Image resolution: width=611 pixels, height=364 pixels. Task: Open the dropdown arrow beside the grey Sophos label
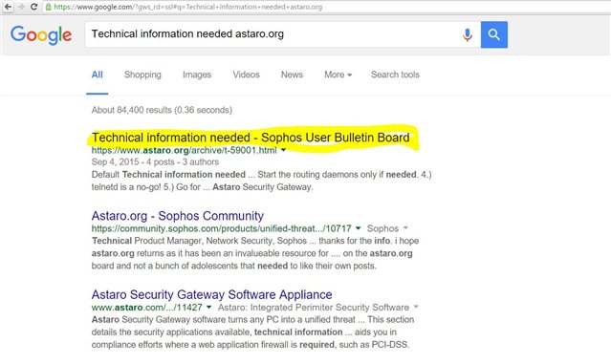pos(405,228)
